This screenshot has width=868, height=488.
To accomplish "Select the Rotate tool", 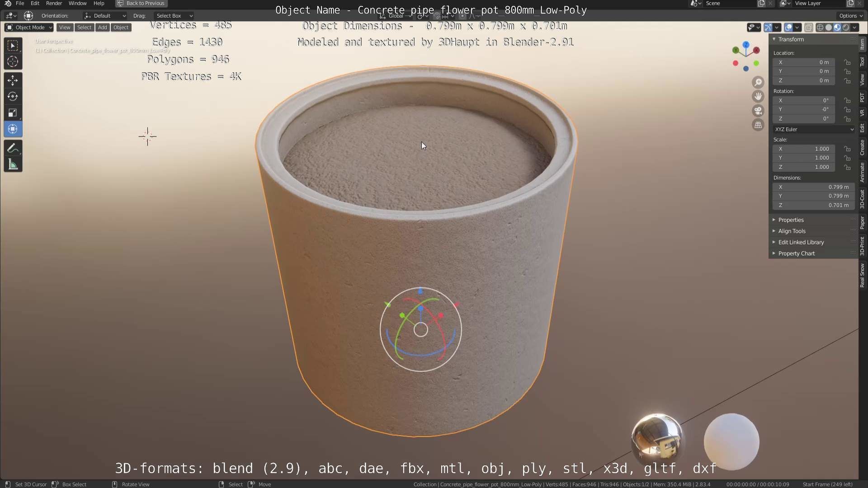I will pos(13,97).
